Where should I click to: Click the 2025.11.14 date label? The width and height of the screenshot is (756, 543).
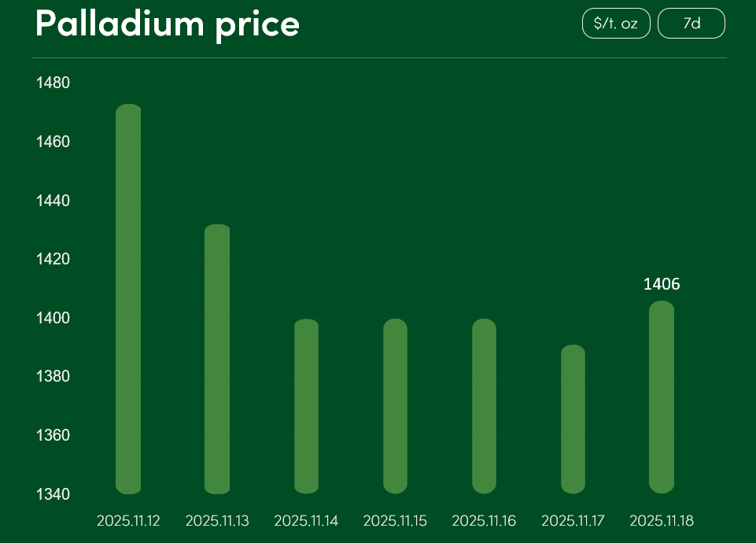tap(306, 521)
